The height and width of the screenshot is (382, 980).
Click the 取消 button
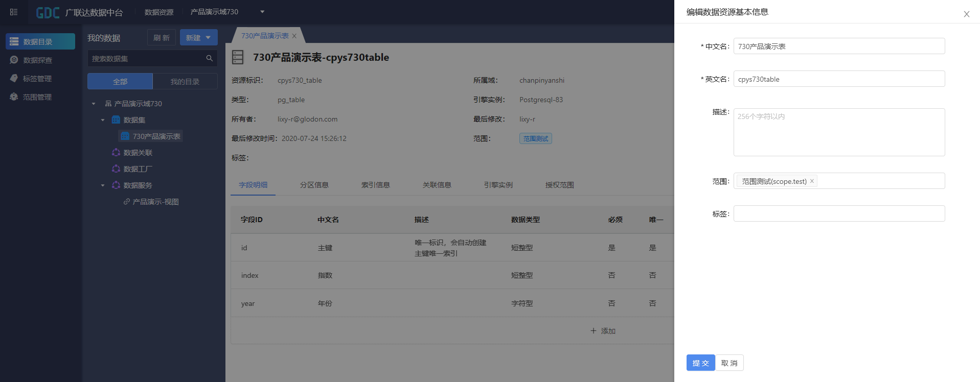coord(729,363)
